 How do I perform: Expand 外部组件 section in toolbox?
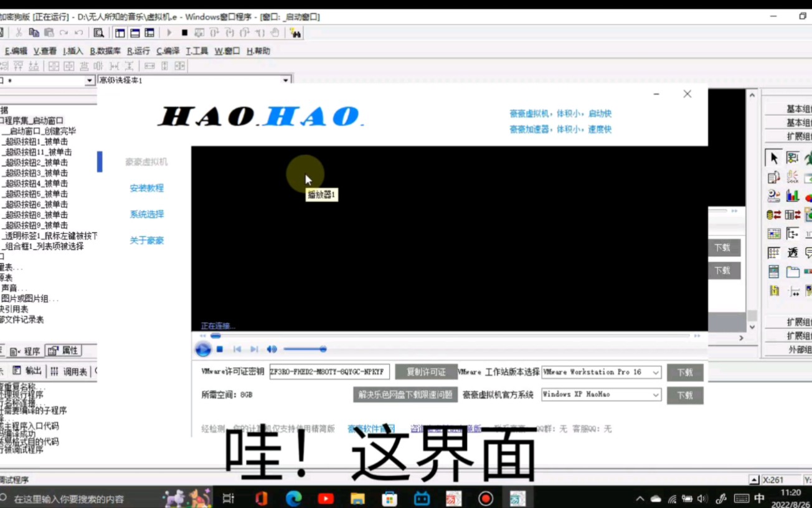tap(788, 350)
